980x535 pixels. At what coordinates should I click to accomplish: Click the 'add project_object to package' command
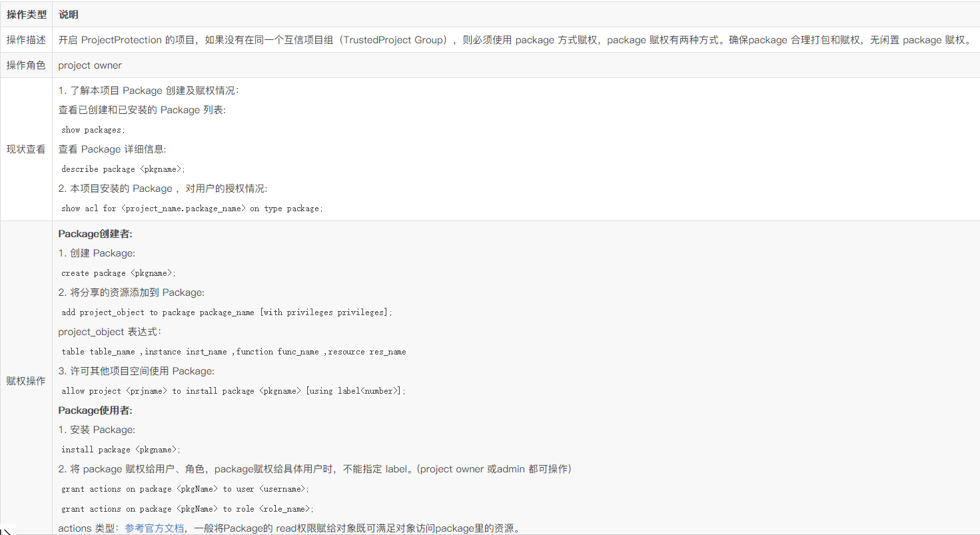(227, 312)
